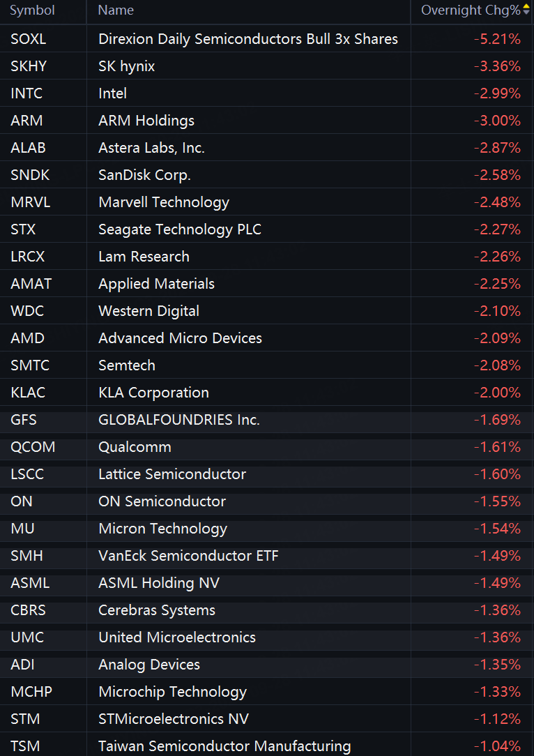The height and width of the screenshot is (756, 534).
Task: Select the VanEck Semiconductor ETF row
Action: (267, 556)
